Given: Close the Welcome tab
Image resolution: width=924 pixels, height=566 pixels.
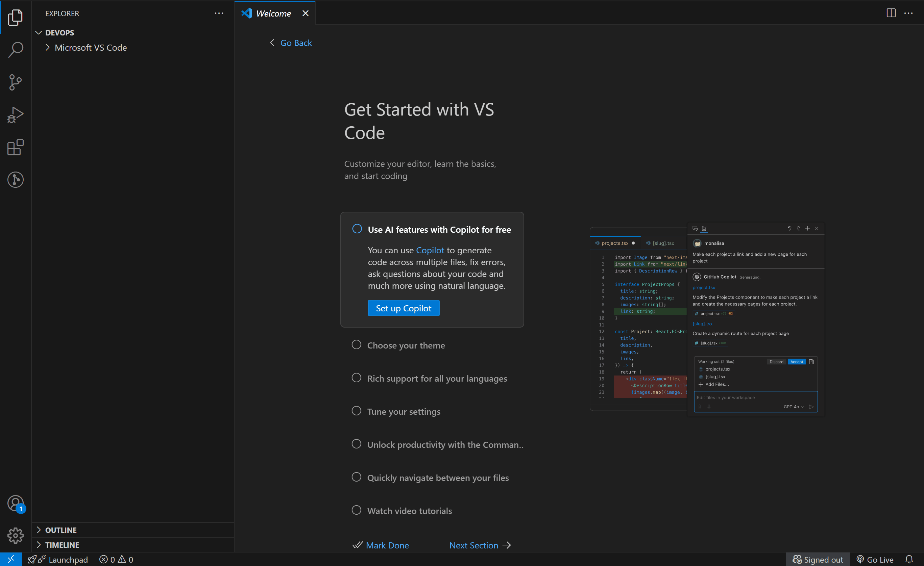Looking at the screenshot, I should 306,14.
